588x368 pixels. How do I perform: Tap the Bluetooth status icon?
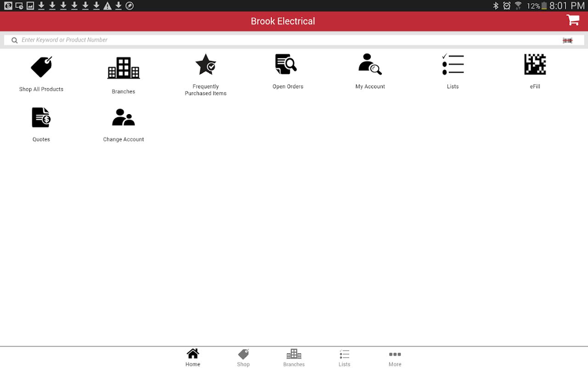tap(496, 6)
